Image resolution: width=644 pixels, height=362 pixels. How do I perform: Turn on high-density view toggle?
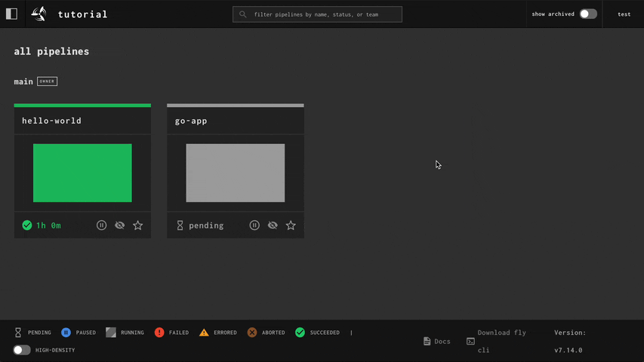point(22,350)
